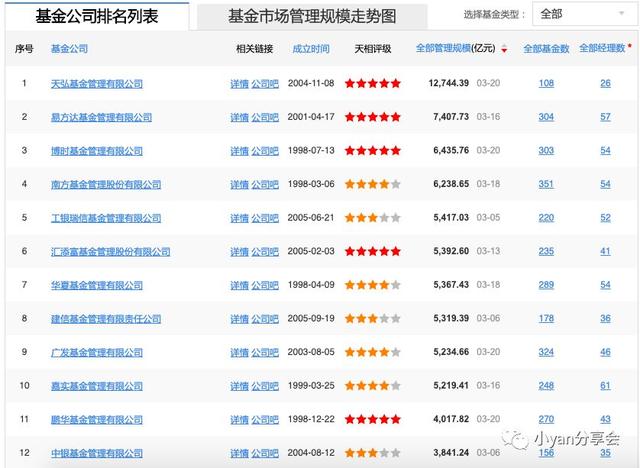The height and width of the screenshot is (468, 640).
Task: Switch to 基金公司排名列表 tab
Action: (97, 16)
